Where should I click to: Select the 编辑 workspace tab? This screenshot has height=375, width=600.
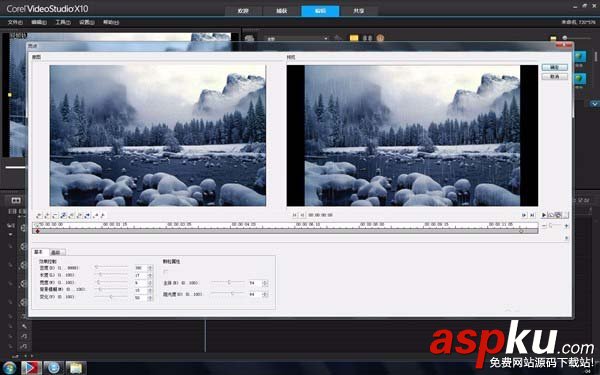click(x=320, y=11)
